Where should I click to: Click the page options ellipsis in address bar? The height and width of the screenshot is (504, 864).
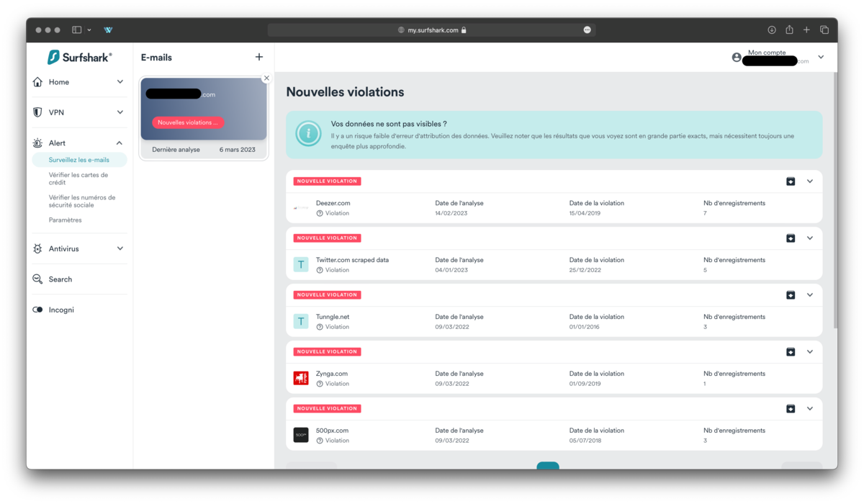coord(588,30)
